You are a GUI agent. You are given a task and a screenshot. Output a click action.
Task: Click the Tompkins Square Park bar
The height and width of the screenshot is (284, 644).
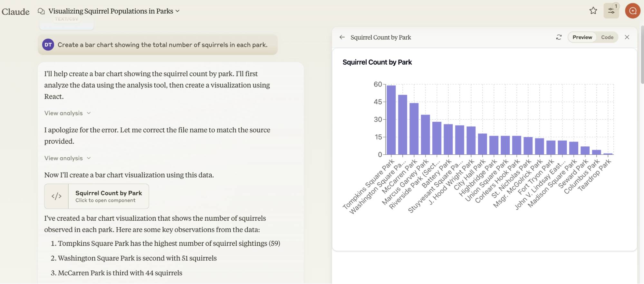[391, 120]
